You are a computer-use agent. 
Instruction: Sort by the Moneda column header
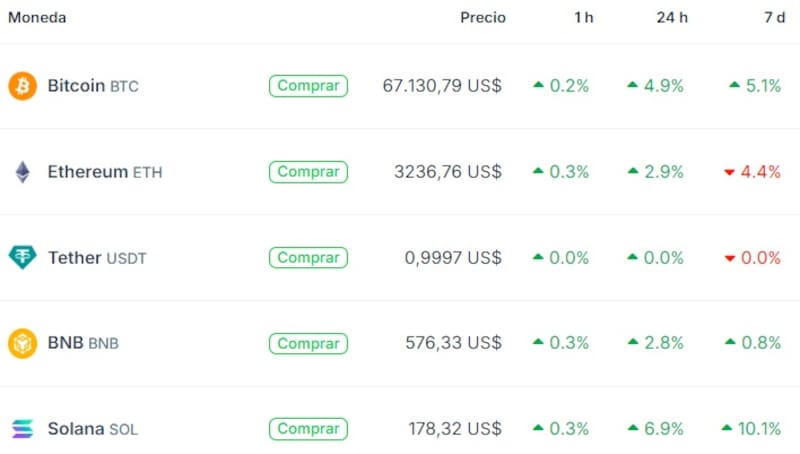pos(37,18)
